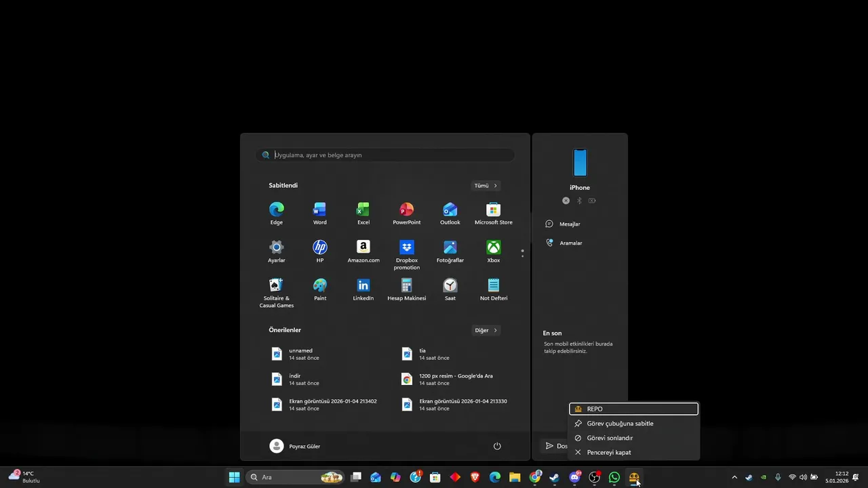This screenshot has height=488, width=868.
Task: Launch the HP pinned app
Action: 320,251
